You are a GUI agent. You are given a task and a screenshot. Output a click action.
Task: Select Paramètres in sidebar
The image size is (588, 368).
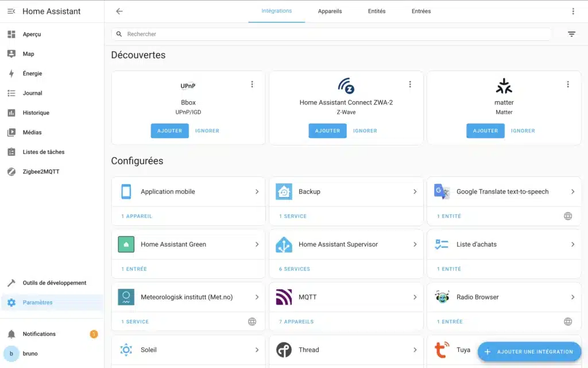(x=52, y=302)
